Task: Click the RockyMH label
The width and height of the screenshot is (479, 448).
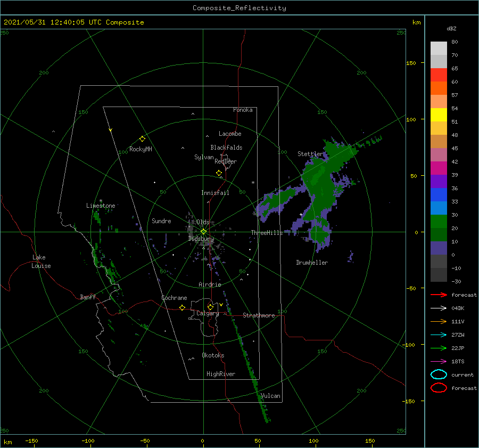Action: tap(141, 149)
